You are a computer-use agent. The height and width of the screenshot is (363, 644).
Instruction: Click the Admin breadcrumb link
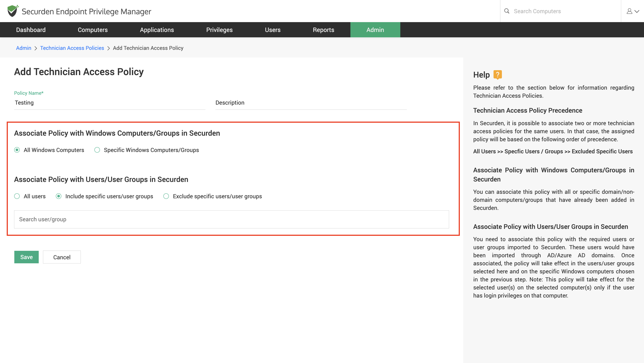pos(23,48)
